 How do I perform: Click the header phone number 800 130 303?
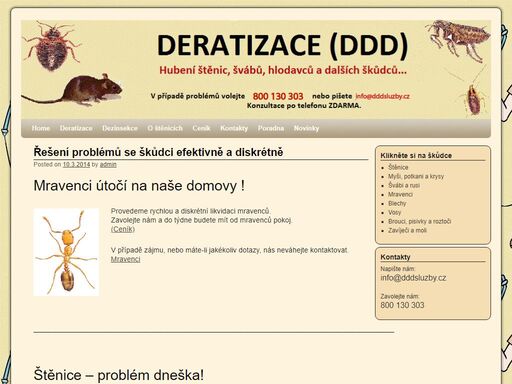coord(278,96)
